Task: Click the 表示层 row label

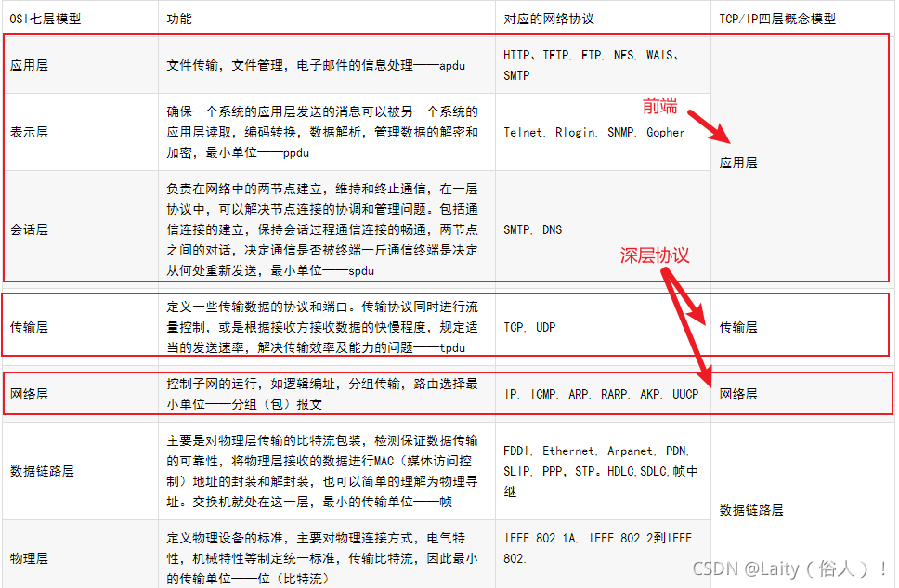Action: click(x=31, y=131)
